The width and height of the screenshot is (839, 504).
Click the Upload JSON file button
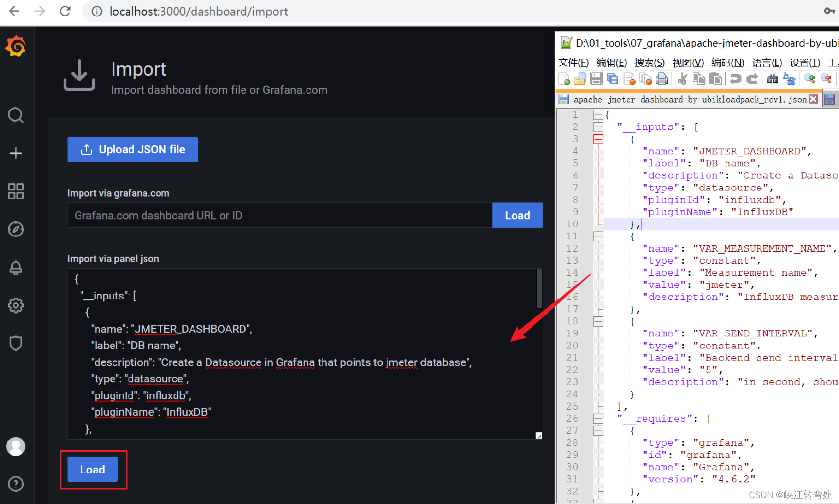click(133, 149)
